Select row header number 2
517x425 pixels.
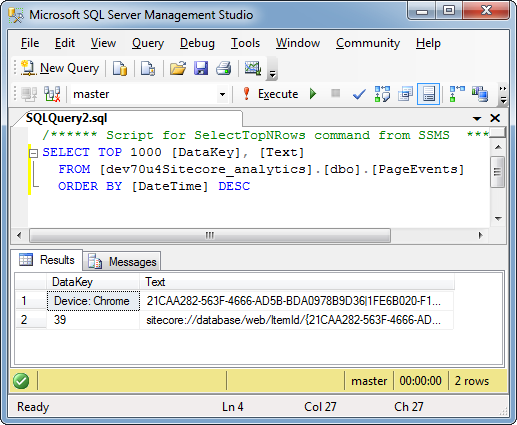coord(31,320)
